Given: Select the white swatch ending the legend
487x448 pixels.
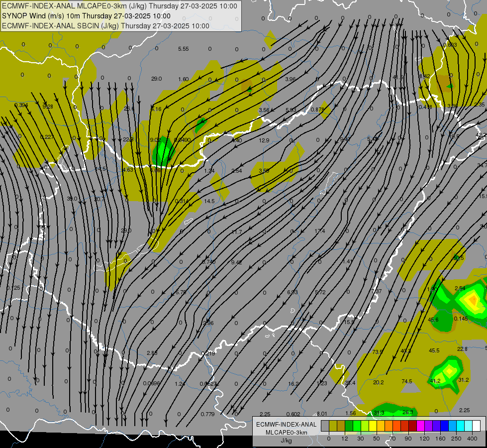Looking at the screenshot, I should pyautogui.click(x=477, y=426).
